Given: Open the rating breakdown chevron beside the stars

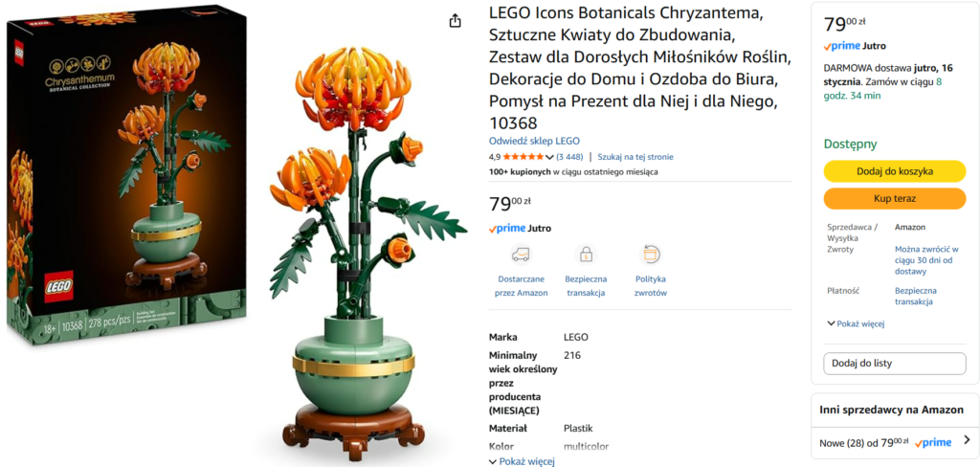Looking at the screenshot, I should pos(549,156).
